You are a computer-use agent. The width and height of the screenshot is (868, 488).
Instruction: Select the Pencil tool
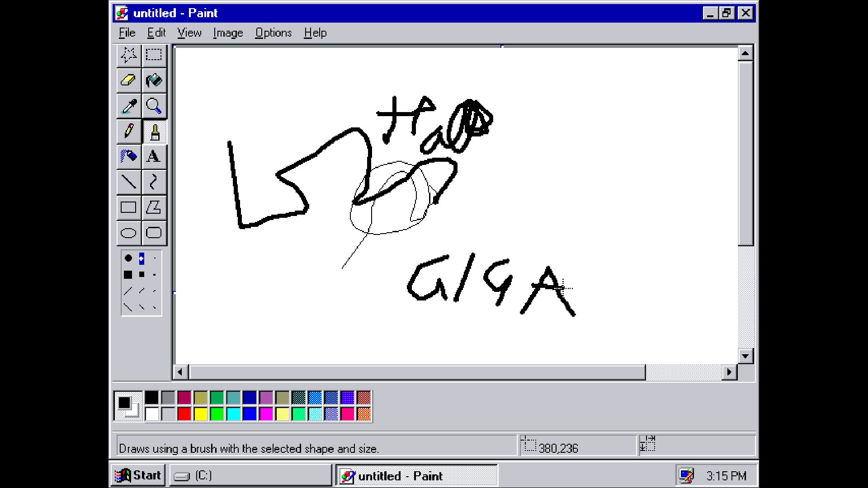(x=129, y=131)
